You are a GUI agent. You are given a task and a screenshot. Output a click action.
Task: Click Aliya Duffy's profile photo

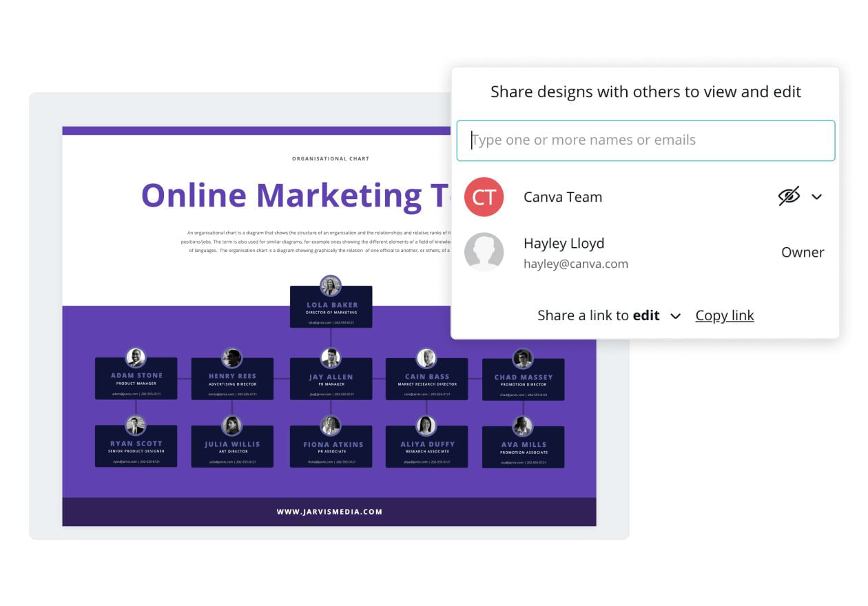pos(426,425)
